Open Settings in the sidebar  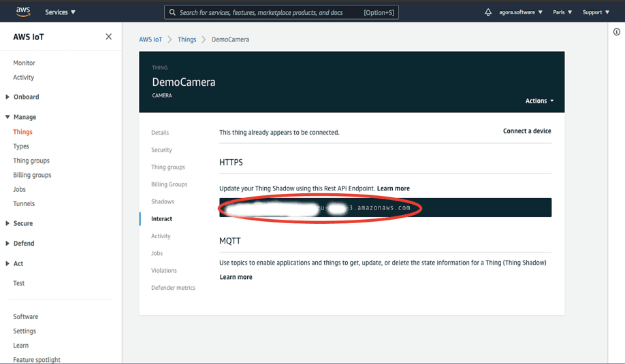tap(25, 331)
